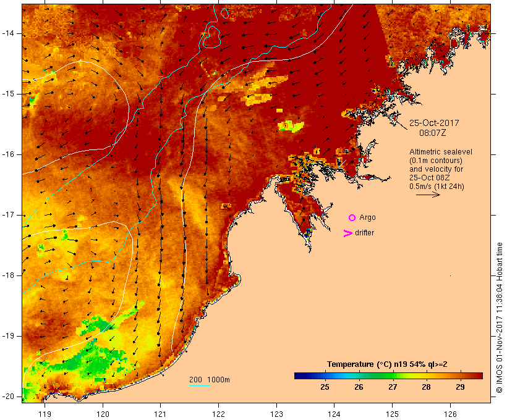Image resolution: width=507 pixels, height=420 pixels.
Task: Click the 'drifter' legend label
Action: coord(364,233)
